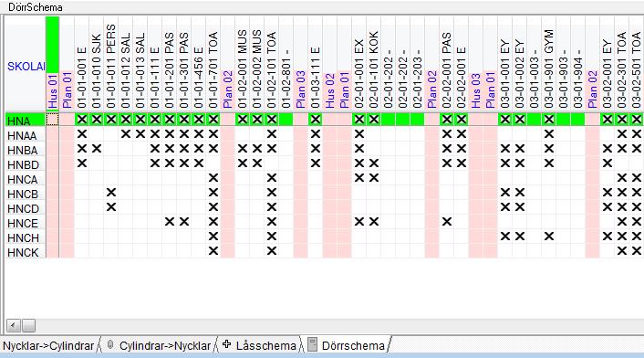
Task: Toggle X for HNAA at 01-01-012 SAL
Action: [x=126, y=134]
